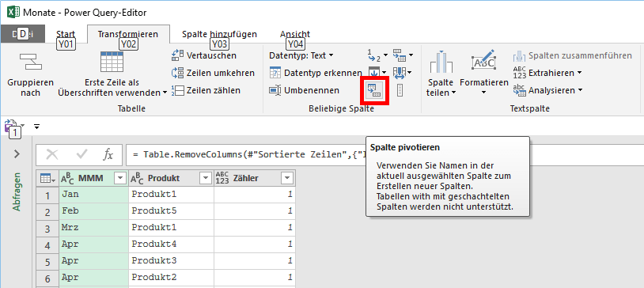Click the unpivot columns icon

pos(399,55)
